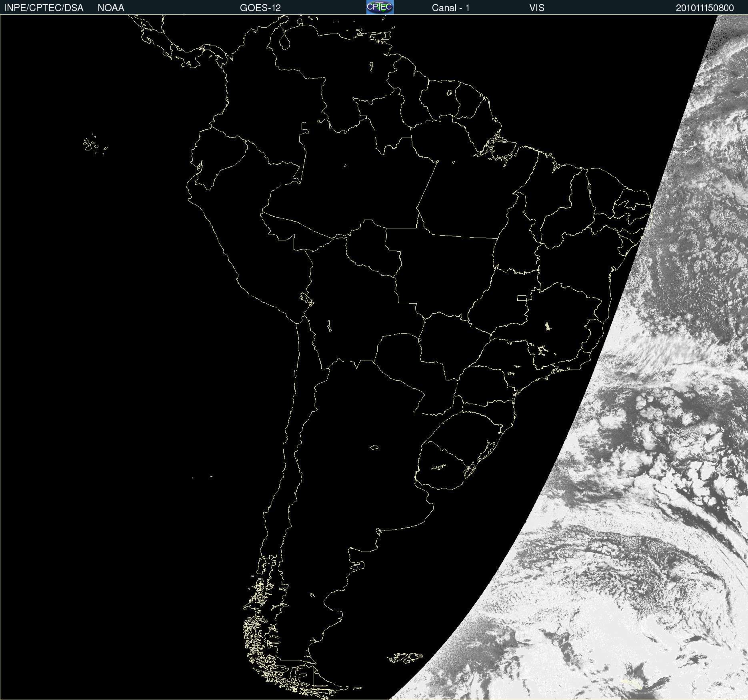Click inside the French Guiana outline
The image size is (748, 700).
click(469, 100)
